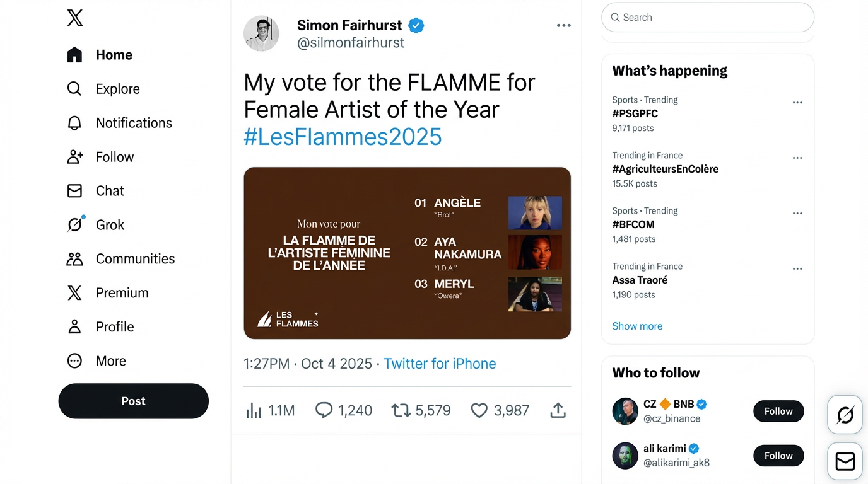Open the tweet's three-dot options menu
This screenshot has height=484, width=868.
(x=563, y=26)
